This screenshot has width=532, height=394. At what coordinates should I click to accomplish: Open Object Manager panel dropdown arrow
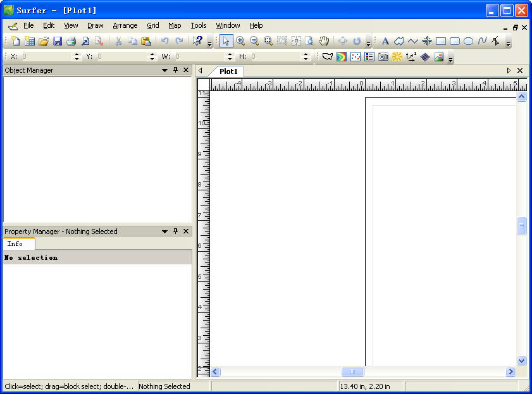(x=165, y=70)
